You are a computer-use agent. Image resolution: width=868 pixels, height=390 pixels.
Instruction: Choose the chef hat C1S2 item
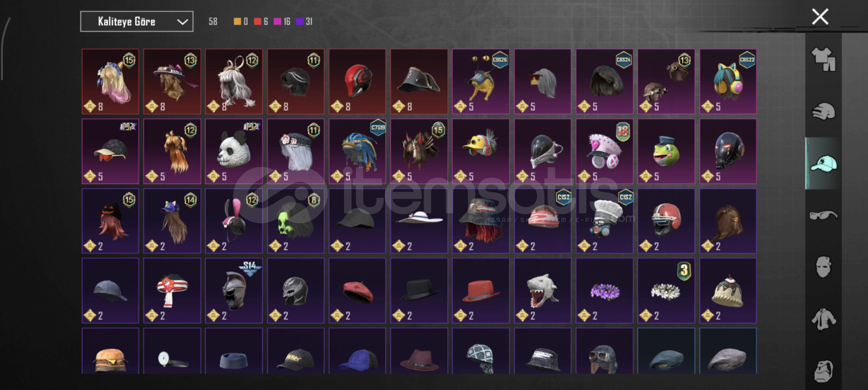pyautogui.click(x=604, y=221)
